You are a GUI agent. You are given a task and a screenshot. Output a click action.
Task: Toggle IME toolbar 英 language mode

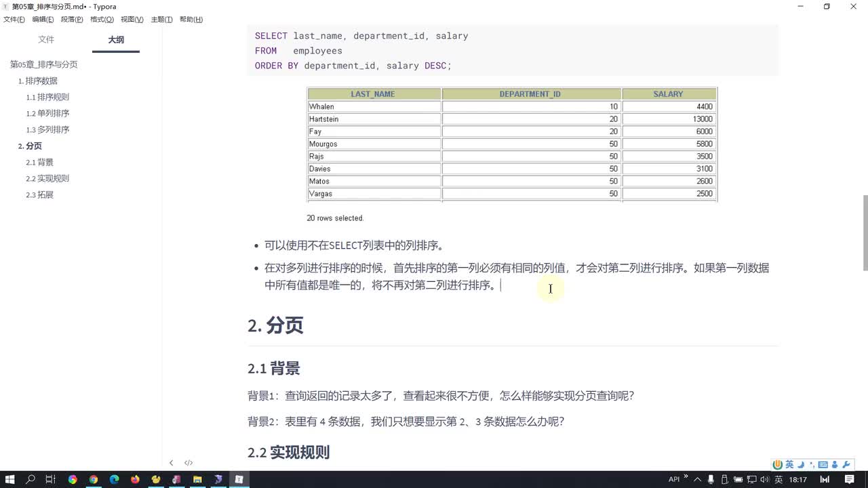point(789,464)
